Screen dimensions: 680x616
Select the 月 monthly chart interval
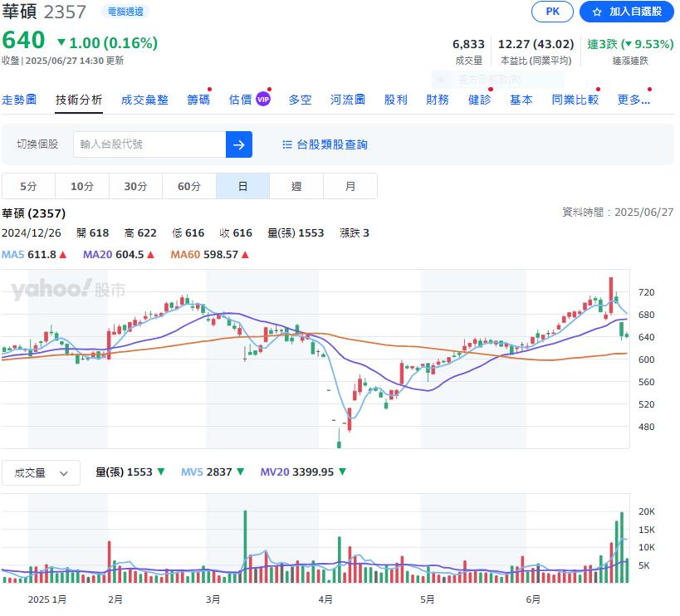pyautogui.click(x=350, y=186)
